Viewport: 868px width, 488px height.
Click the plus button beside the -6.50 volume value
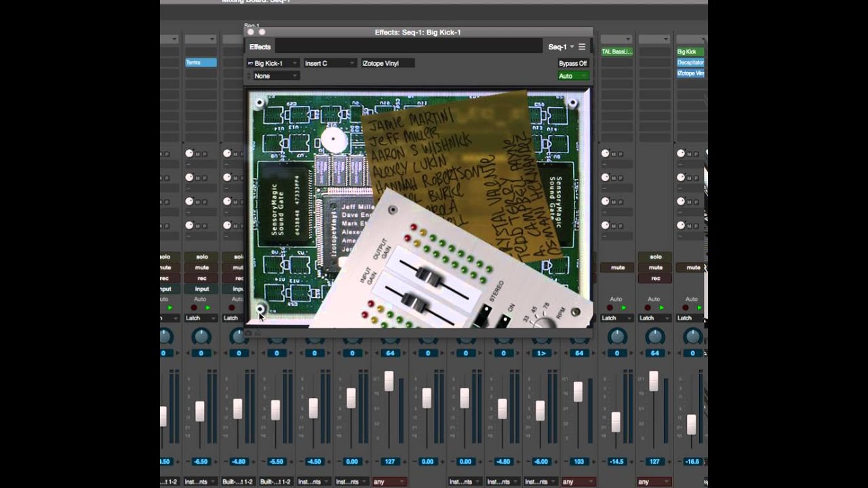point(214,462)
